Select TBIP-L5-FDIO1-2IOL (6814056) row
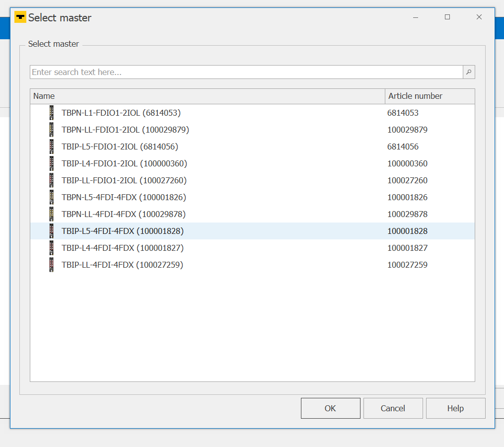504x447 pixels. pyautogui.click(x=252, y=147)
